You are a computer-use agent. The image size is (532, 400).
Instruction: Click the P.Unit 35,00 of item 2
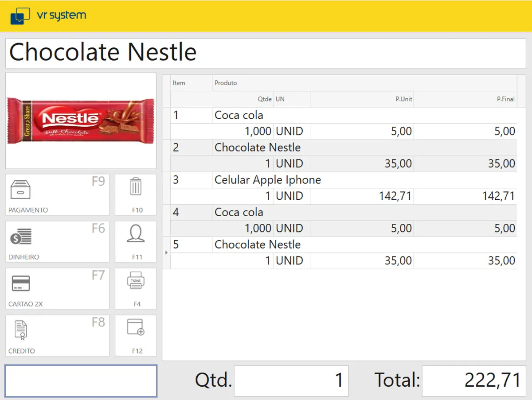[362, 163]
